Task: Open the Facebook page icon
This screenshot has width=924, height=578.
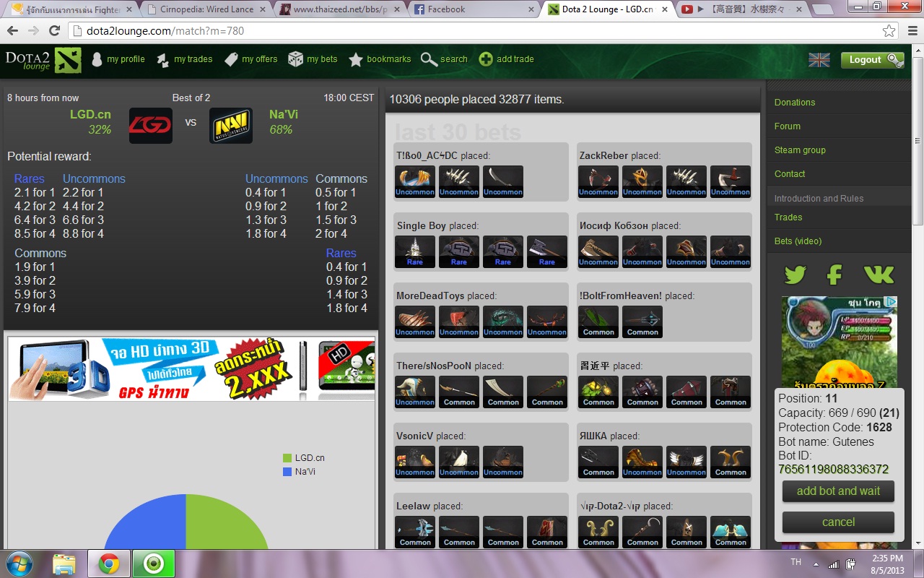Action: [x=834, y=275]
